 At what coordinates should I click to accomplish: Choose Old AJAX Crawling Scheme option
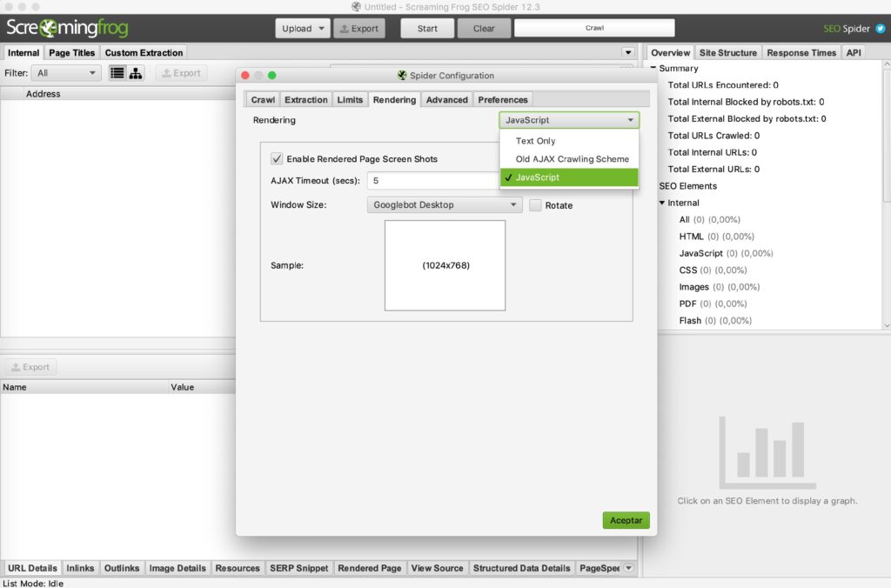[x=569, y=159]
